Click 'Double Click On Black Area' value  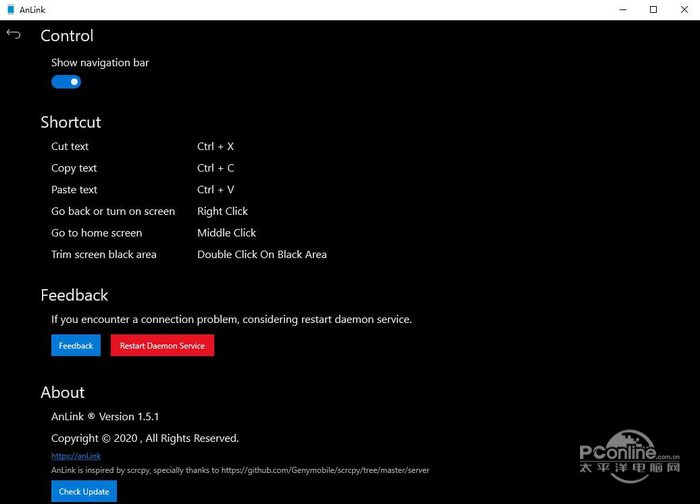262,254
